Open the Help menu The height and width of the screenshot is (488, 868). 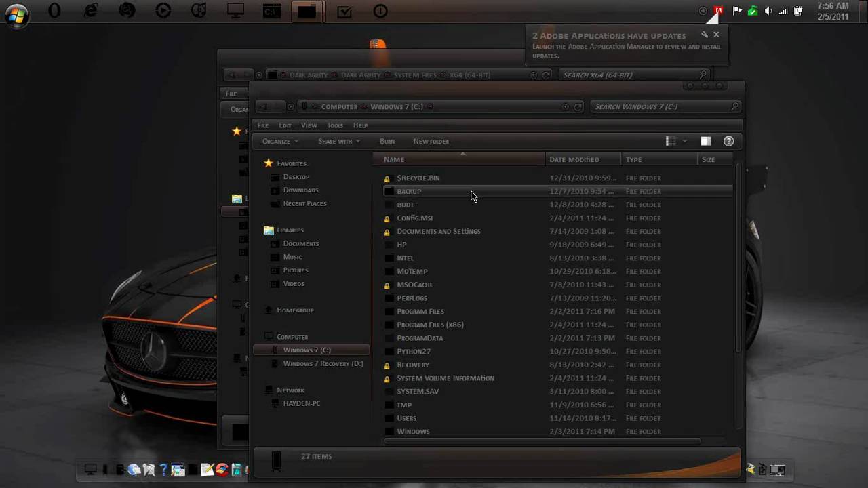pos(360,125)
